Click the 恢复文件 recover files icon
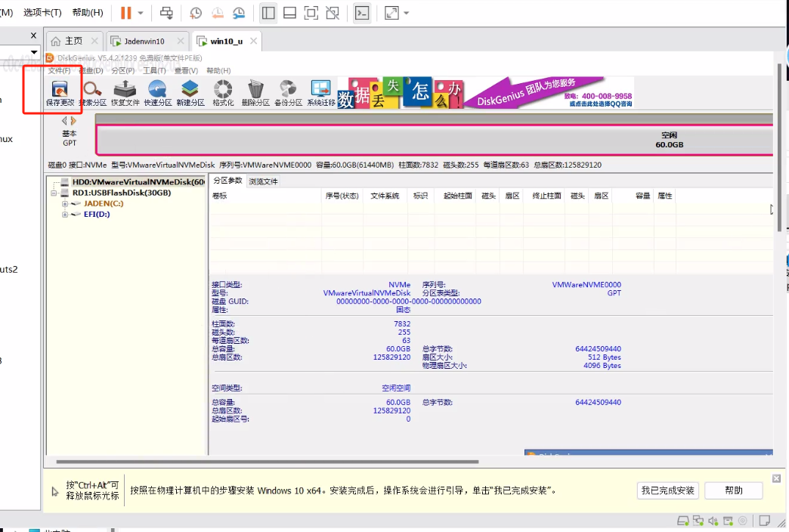This screenshot has height=532, width=789. (125, 93)
